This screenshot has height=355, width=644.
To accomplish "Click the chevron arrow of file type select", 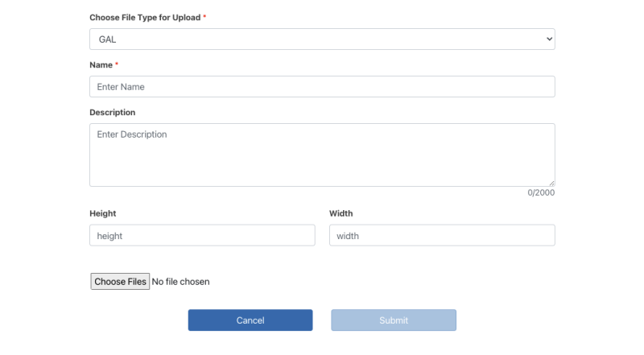I will [549, 39].
